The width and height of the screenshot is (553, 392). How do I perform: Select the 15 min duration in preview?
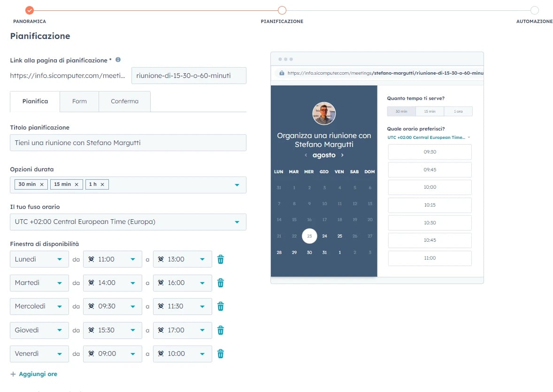(x=430, y=111)
